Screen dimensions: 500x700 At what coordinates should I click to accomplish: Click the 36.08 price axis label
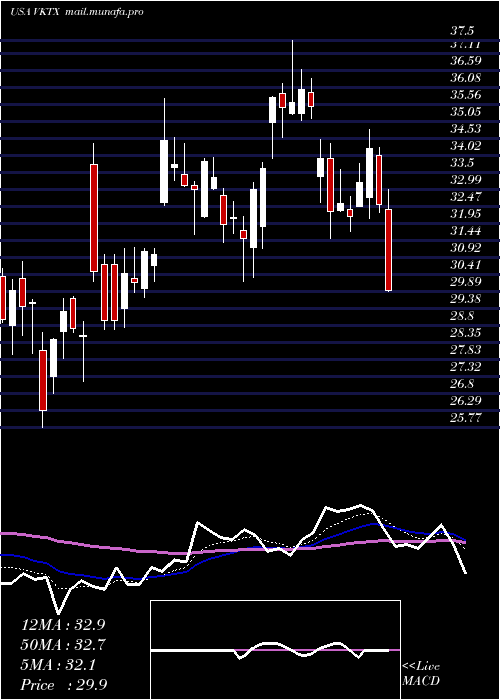click(466, 78)
